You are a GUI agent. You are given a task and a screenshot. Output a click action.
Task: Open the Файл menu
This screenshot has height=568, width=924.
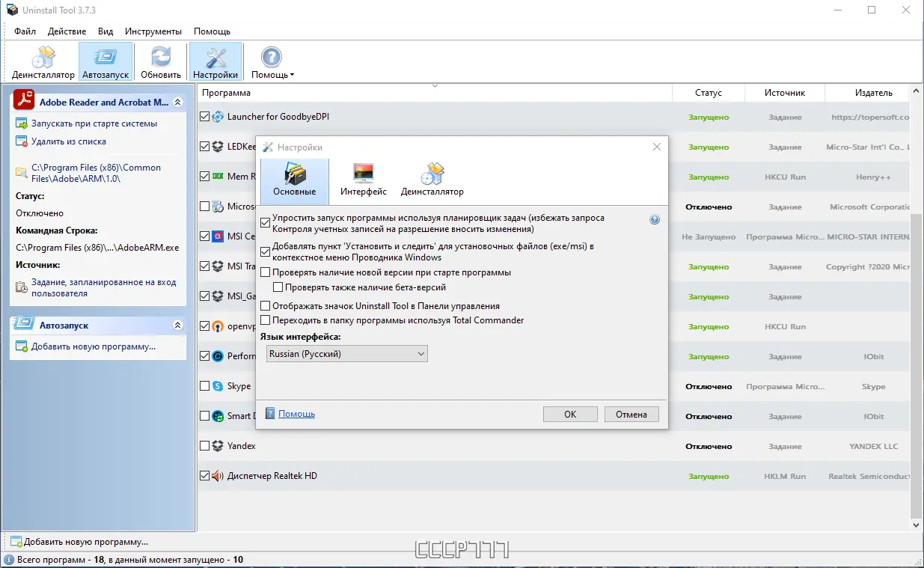point(25,31)
